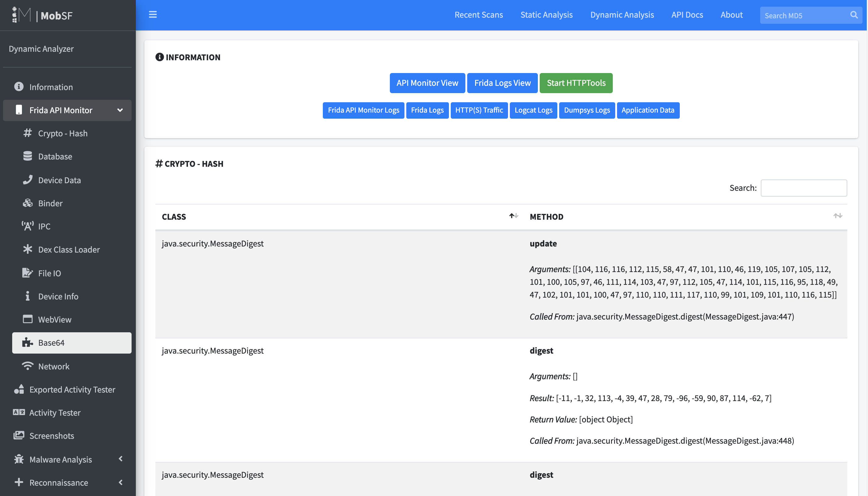Click the MD5 search magnifier icon
The width and height of the screenshot is (868, 496).
pos(854,15)
